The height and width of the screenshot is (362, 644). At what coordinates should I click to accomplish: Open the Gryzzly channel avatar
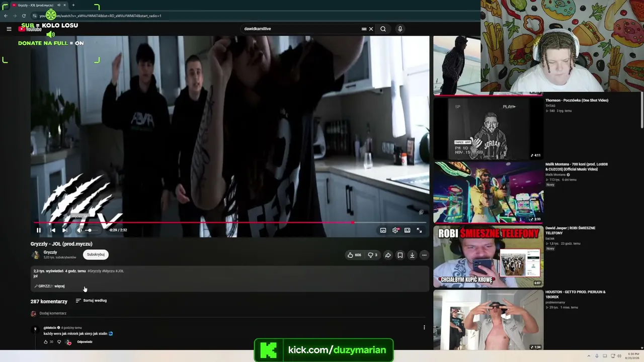[x=35, y=255]
